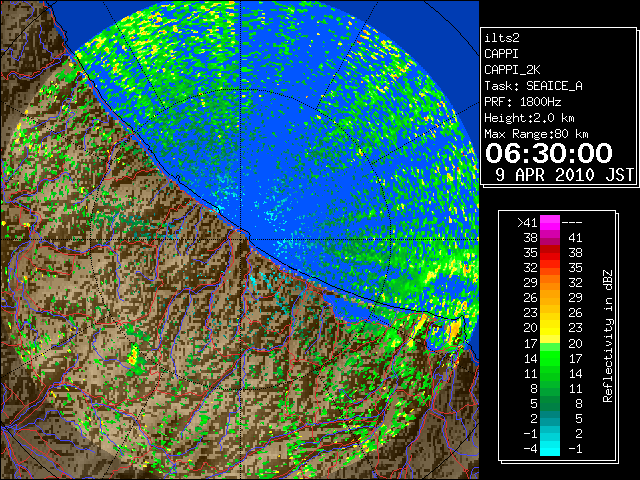This screenshot has width=640, height=480.
Task: Click the radar center where range lines cross
Action: [x=241, y=240]
